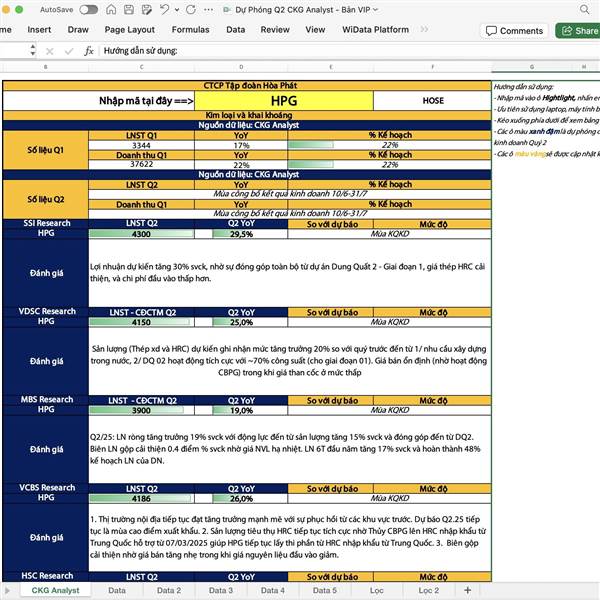Click the Name Box stepper arrows
Screen dimensions: 600x600
[33, 50]
